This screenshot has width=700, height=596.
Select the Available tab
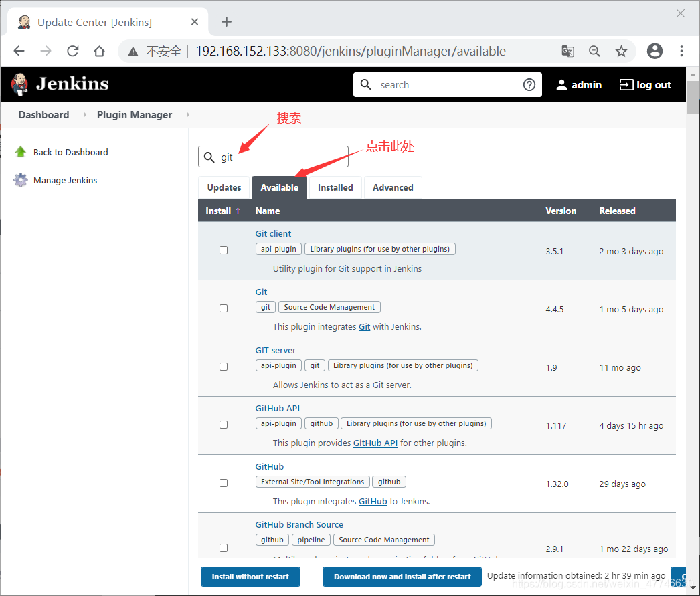pyautogui.click(x=280, y=187)
